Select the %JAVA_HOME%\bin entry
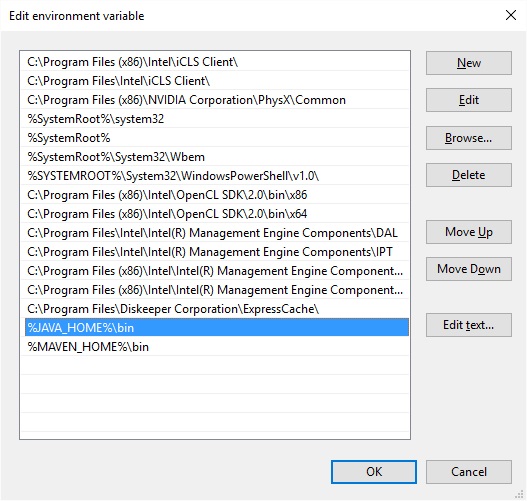Viewport: 527px width, 501px height. [x=217, y=328]
